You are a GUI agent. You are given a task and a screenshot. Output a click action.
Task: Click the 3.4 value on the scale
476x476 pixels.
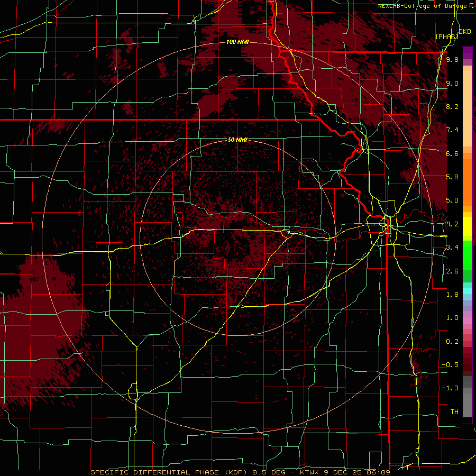tap(452, 248)
